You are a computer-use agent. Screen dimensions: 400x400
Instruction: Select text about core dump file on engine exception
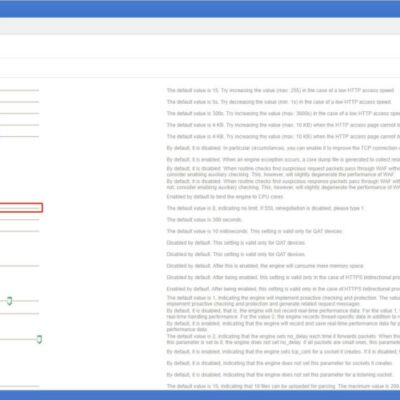click(283, 160)
